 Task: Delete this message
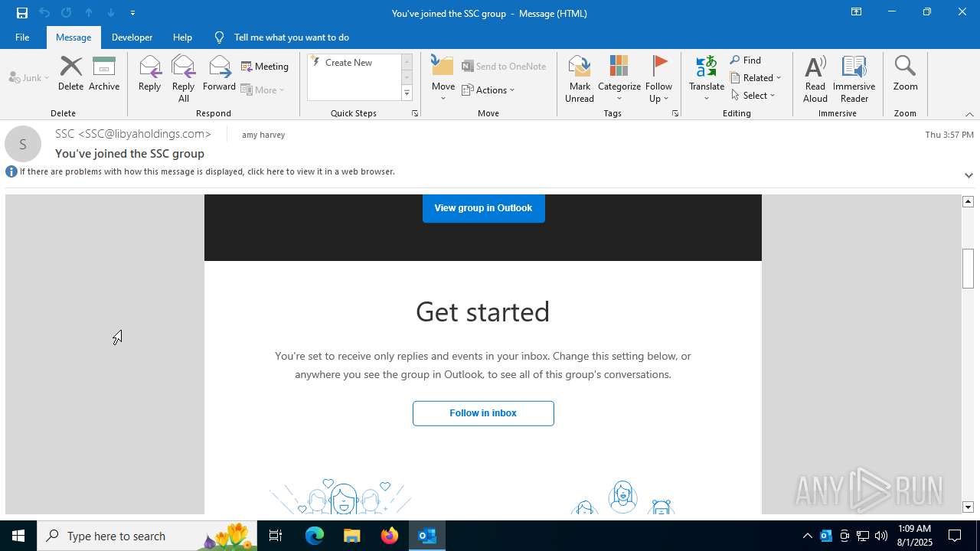click(x=70, y=74)
